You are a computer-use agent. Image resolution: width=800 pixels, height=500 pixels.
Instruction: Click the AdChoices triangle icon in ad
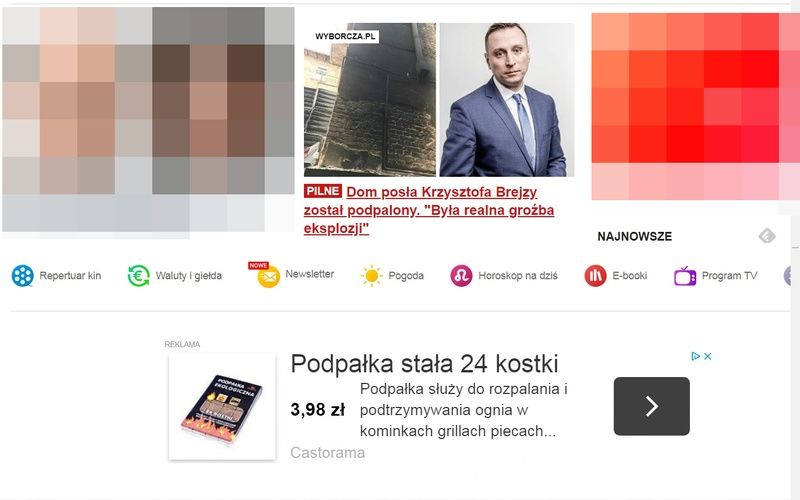point(695,356)
